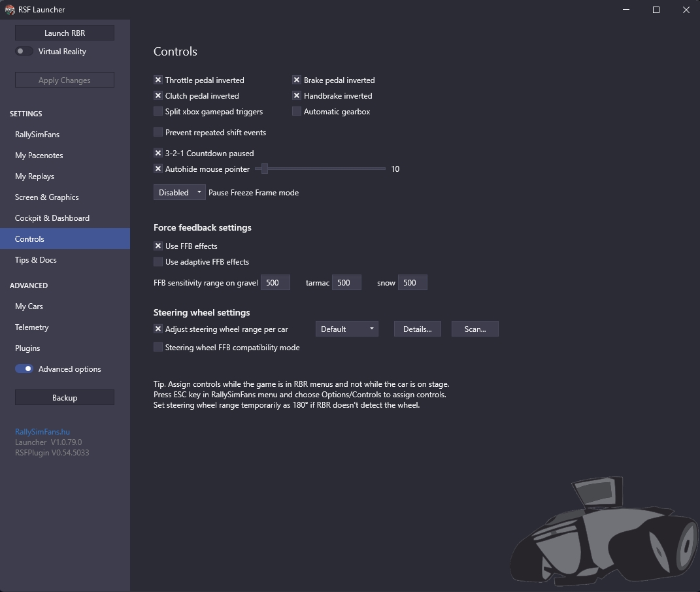Screen dimensions: 700x592
Task: Click the Autohide mouse pointer slider handle
Action: click(x=264, y=169)
